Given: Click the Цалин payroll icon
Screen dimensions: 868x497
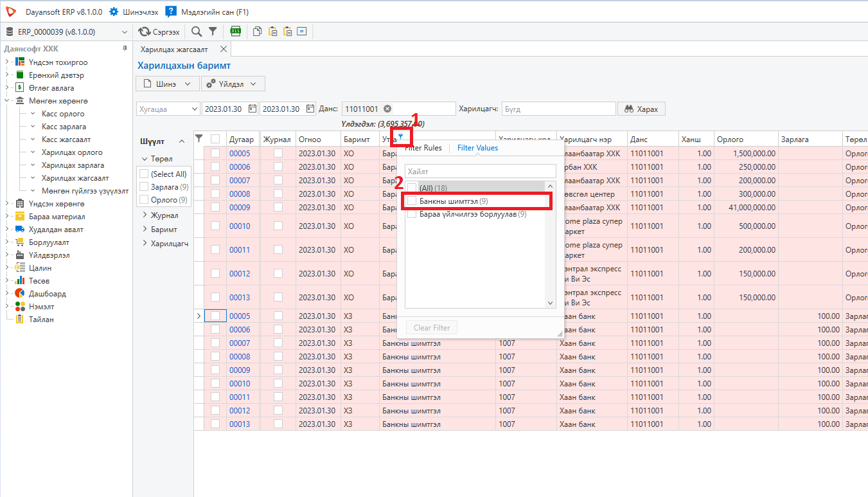Looking at the screenshot, I should click(x=20, y=268).
